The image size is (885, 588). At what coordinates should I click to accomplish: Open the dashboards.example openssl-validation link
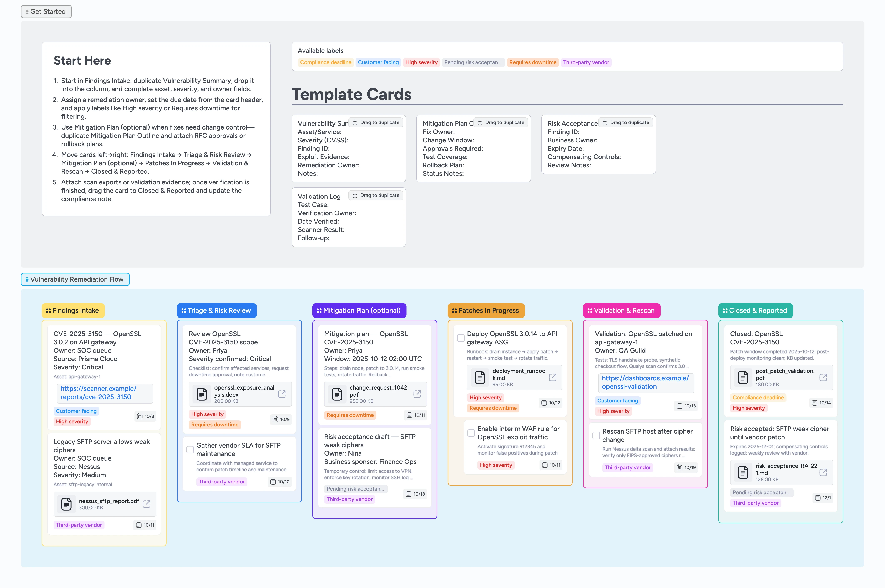(645, 382)
